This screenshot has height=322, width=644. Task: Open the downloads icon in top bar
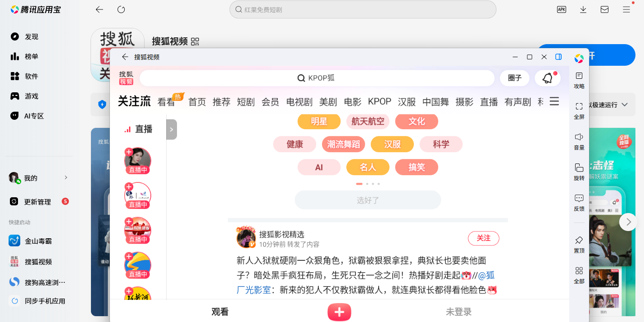583,9
